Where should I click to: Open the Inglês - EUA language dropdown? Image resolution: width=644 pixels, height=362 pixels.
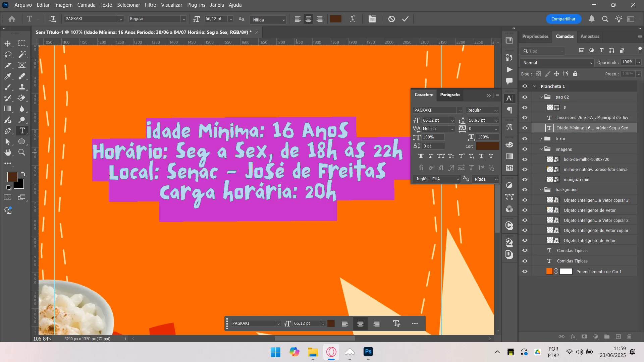coord(437,179)
